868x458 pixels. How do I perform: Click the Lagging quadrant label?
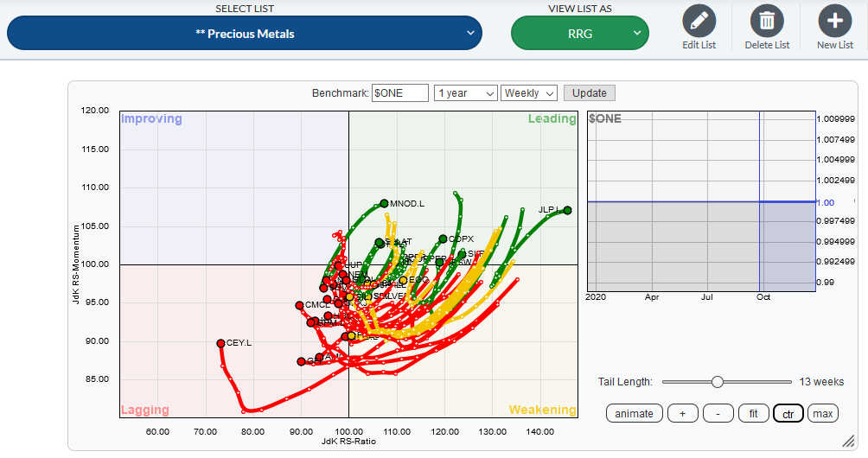(x=145, y=410)
